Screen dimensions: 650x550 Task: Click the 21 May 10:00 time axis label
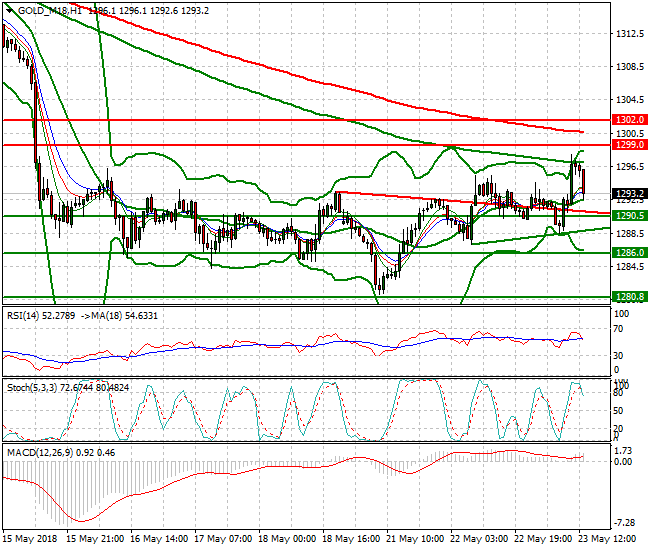click(415, 539)
